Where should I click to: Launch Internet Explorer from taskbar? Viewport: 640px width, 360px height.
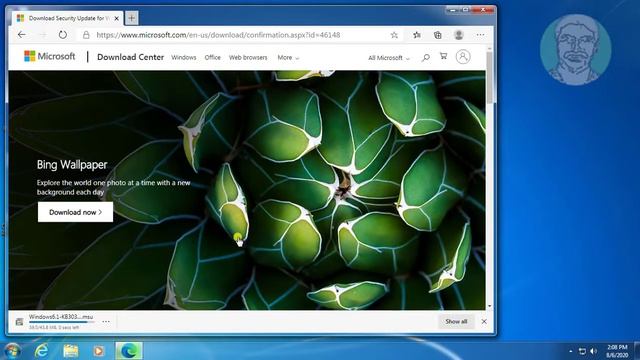pos(42,351)
